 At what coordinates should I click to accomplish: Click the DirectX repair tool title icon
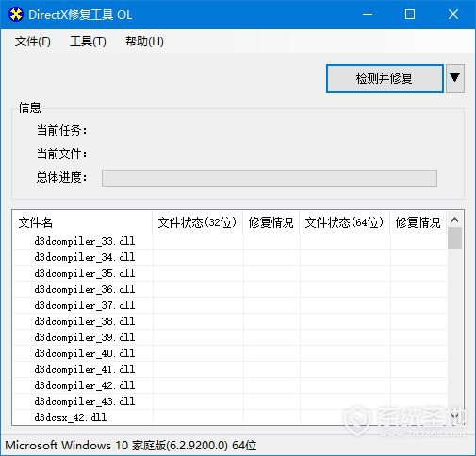coord(15,14)
